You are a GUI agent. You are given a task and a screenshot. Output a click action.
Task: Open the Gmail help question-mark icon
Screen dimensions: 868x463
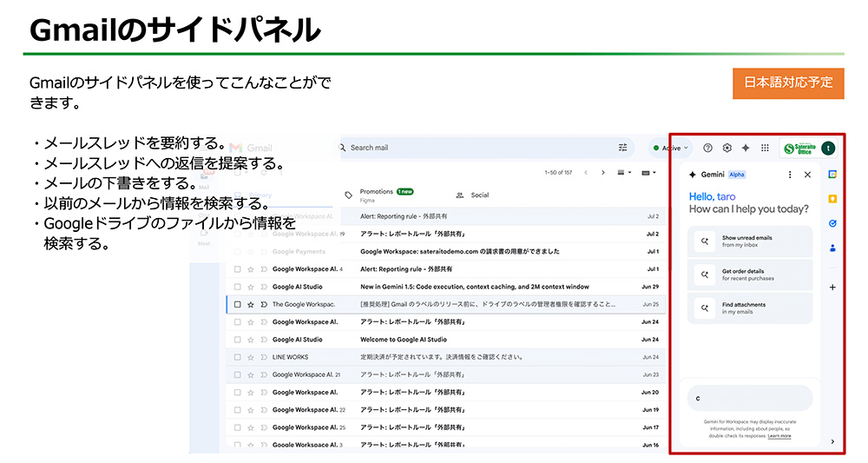tap(707, 148)
